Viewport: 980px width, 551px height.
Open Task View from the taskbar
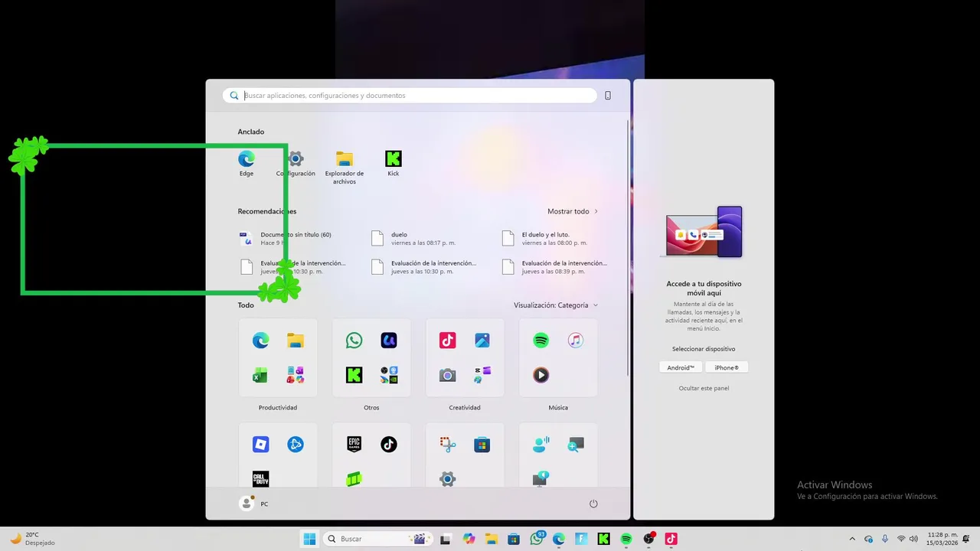pos(446,539)
